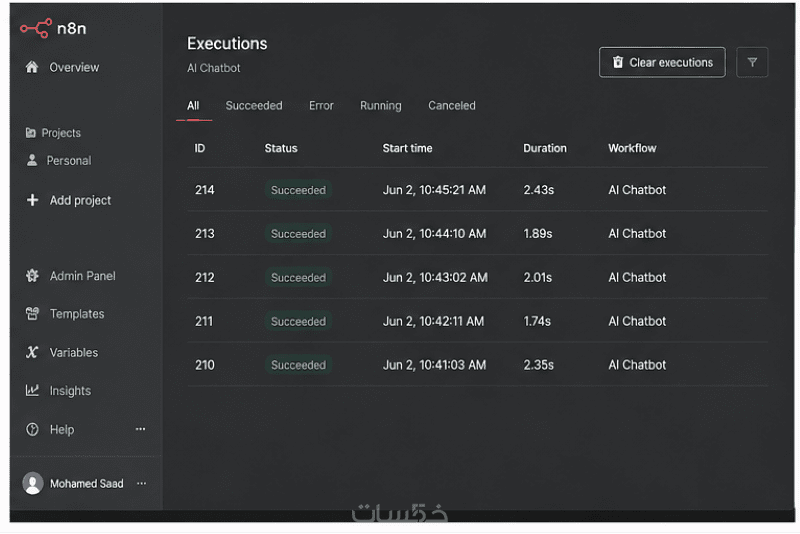Select the Canceled tab

[x=452, y=106]
